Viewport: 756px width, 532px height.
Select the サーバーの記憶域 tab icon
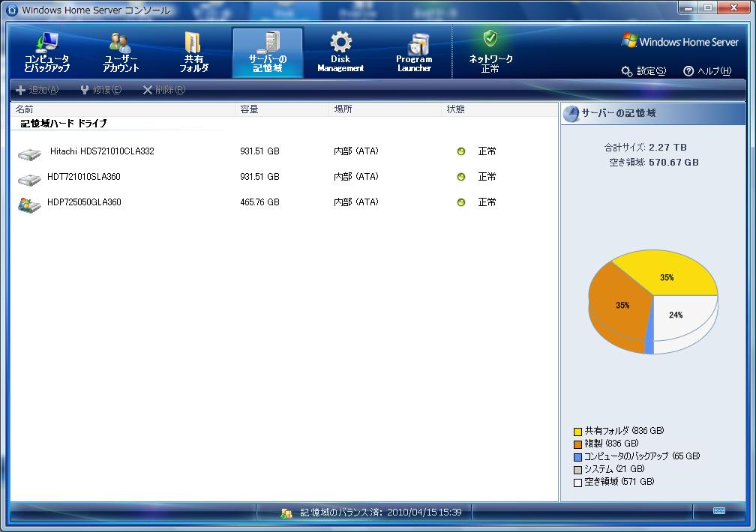pyautogui.click(x=268, y=43)
